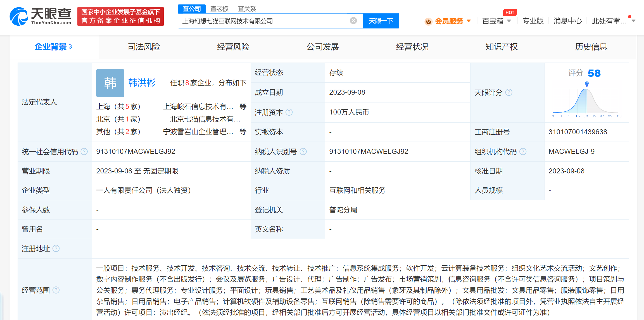
Task: Open help icon next to 注册地址
Action: coord(56,249)
